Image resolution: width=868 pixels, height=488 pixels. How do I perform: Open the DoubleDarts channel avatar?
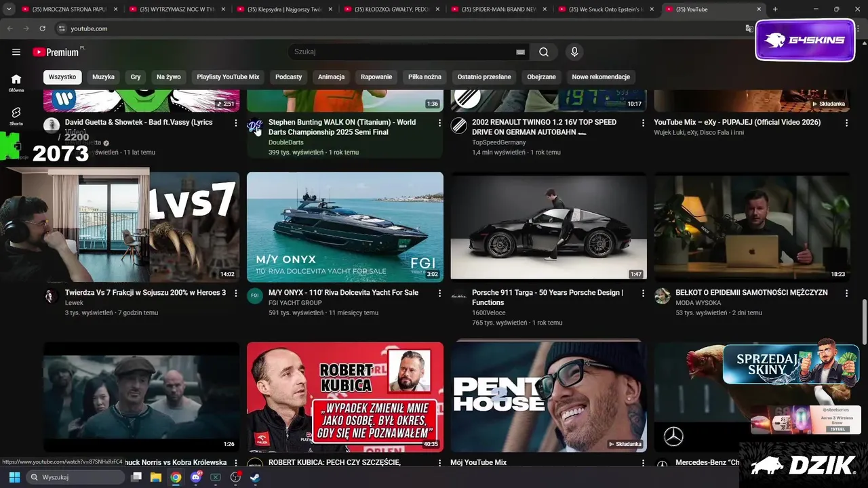coord(255,126)
